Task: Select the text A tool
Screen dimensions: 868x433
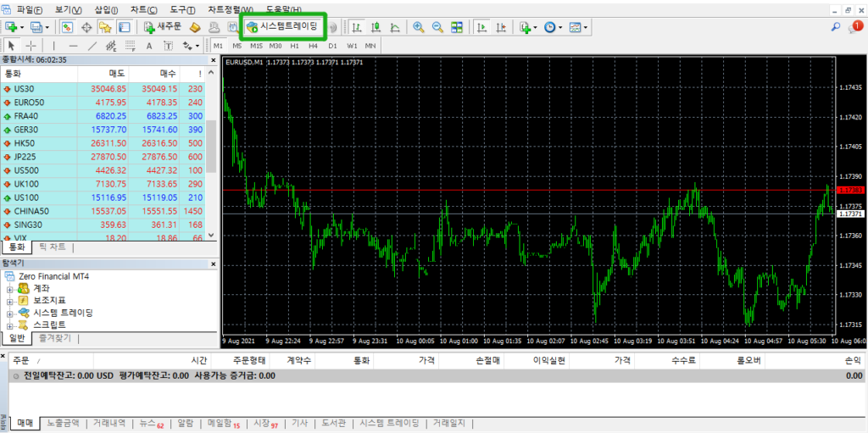Action: click(x=149, y=46)
